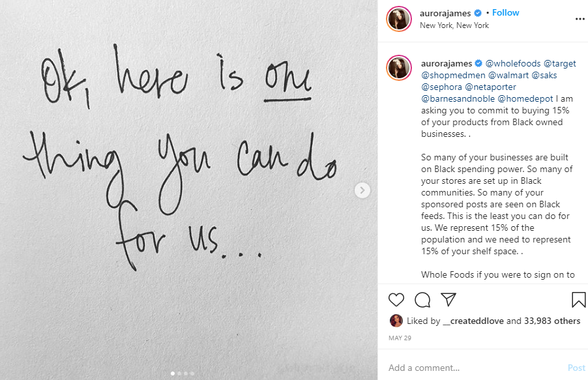Screen dimensions: 588x380
Task: Jump to second carousel dot indicator
Action: (179, 373)
